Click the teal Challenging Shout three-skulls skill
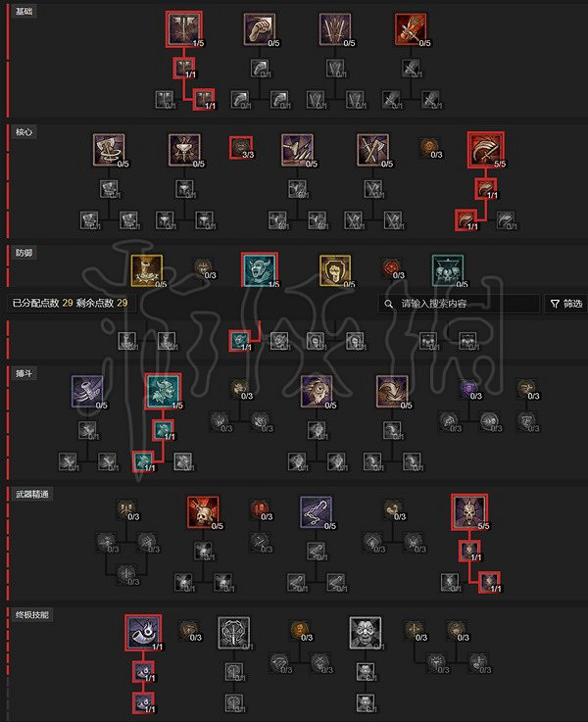 tap(448, 270)
